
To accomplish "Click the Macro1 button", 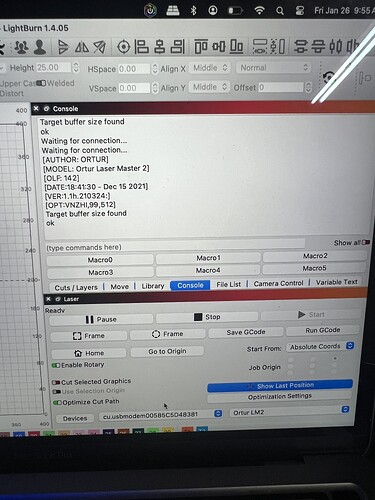I will 208,258.
